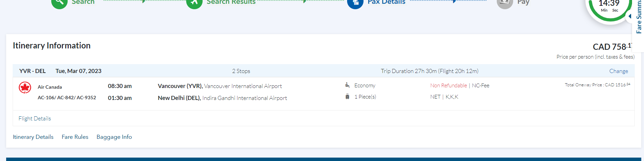Click the Economy seat icon
This screenshot has width=644, height=161.
click(347, 85)
